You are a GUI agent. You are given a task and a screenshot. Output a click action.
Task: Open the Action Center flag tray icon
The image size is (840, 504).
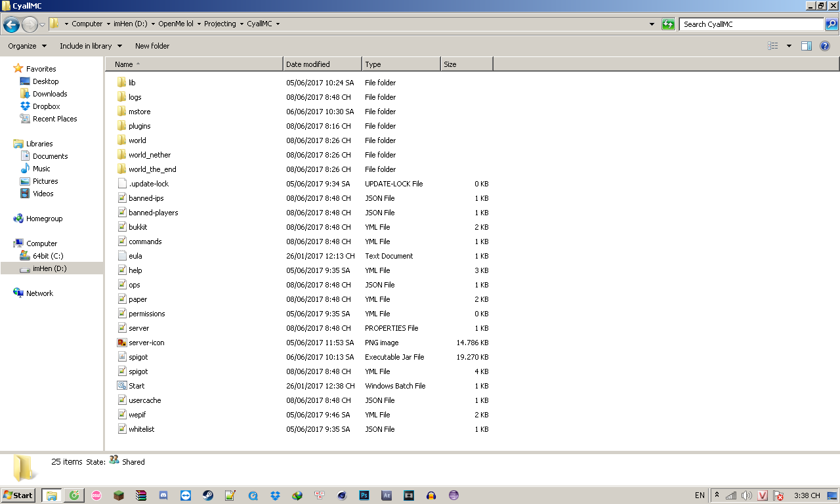(x=778, y=495)
